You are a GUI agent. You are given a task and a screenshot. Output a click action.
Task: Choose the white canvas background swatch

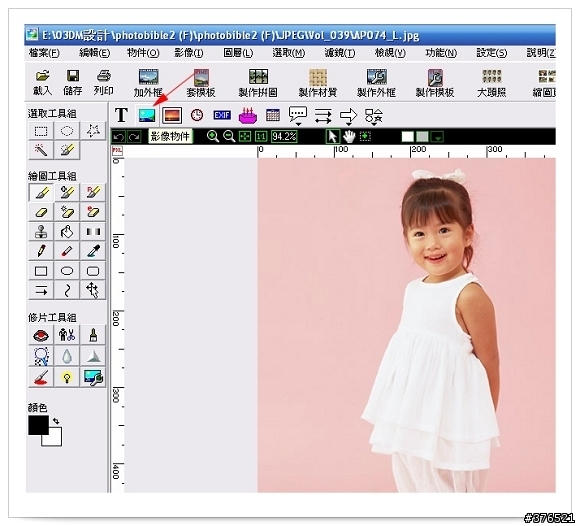pos(408,137)
